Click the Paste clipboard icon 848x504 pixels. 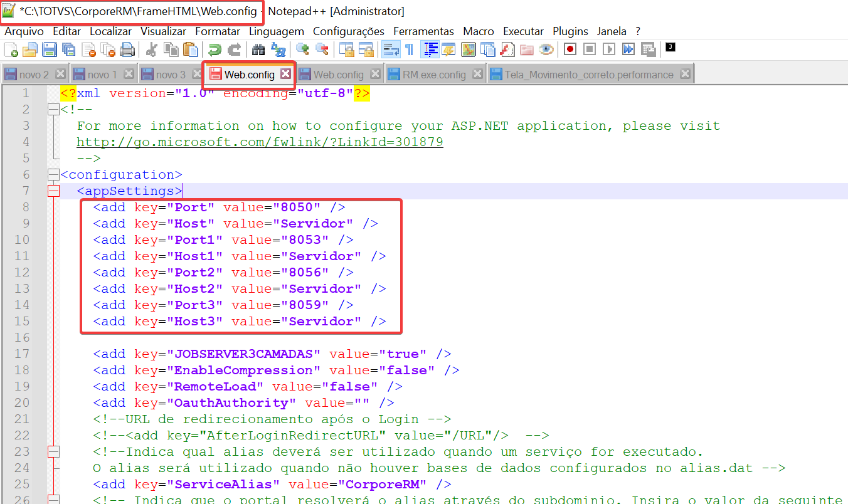point(191,50)
